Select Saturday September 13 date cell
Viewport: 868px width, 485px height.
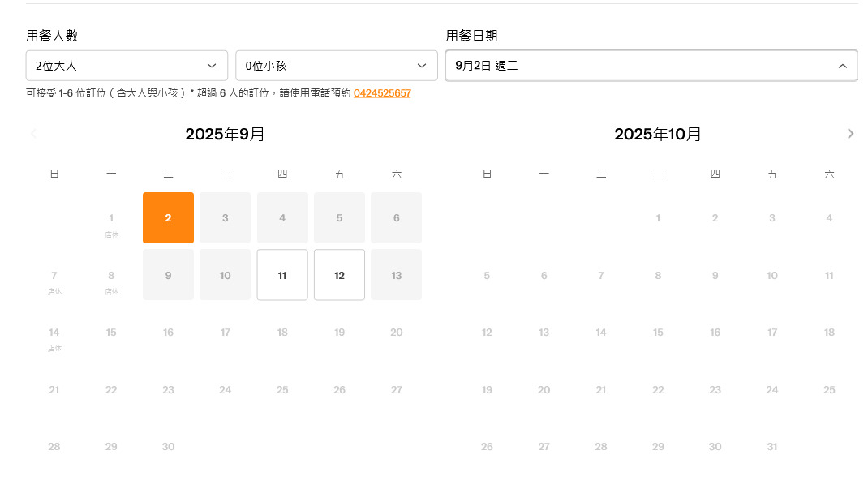click(396, 275)
